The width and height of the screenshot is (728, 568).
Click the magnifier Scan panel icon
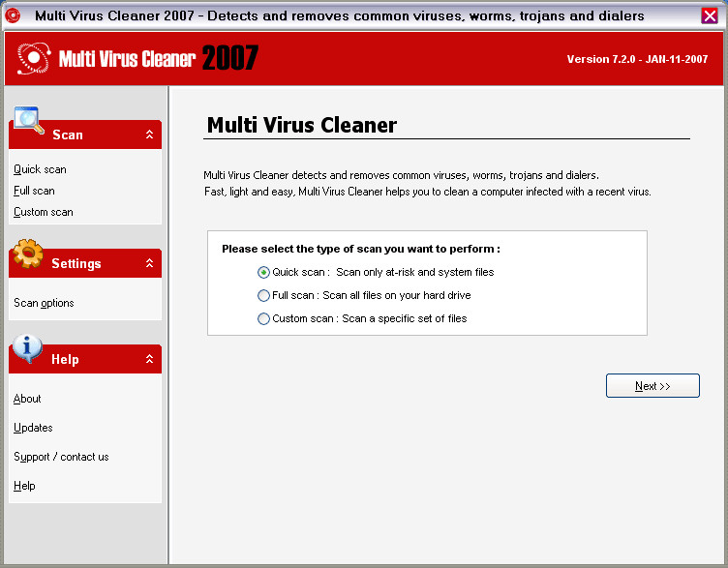(x=29, y=120)
